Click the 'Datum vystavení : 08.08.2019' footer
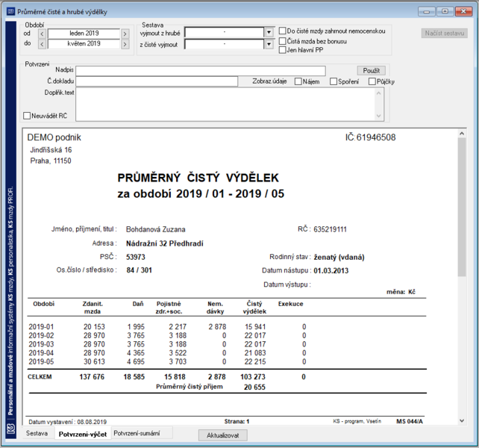 click(67, 422)
